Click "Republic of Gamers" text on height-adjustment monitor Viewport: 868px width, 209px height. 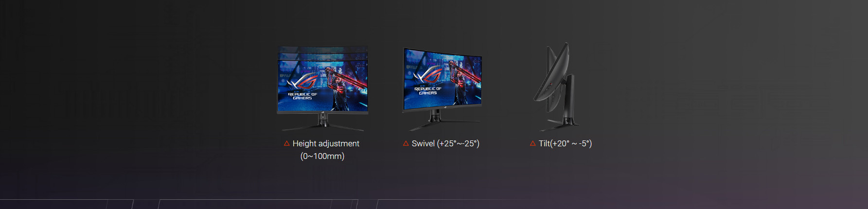302,96
